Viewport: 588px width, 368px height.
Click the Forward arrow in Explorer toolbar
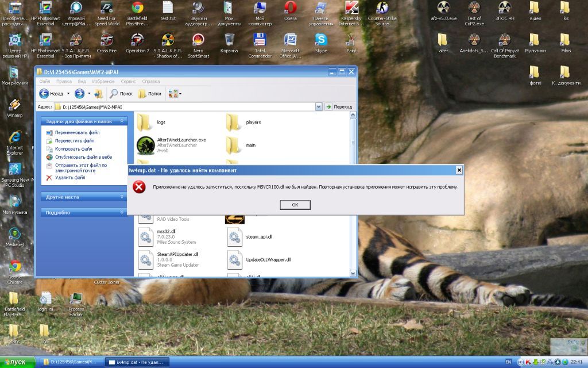coord(79,94)
